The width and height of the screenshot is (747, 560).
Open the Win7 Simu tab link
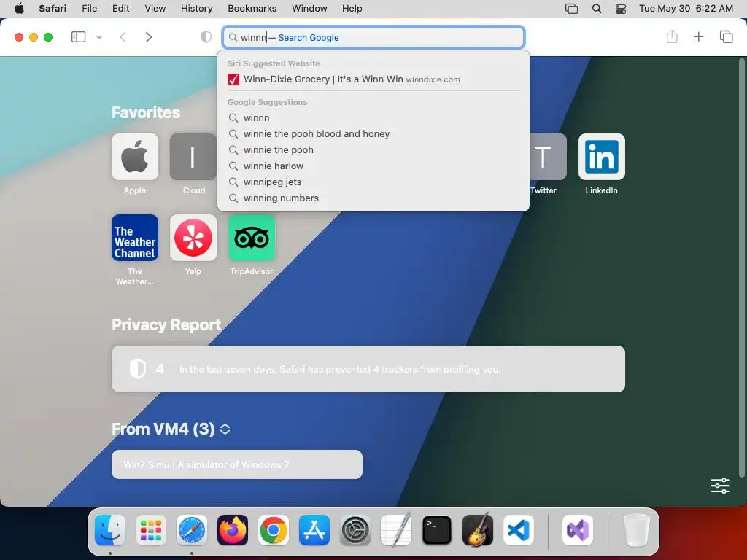237,464
